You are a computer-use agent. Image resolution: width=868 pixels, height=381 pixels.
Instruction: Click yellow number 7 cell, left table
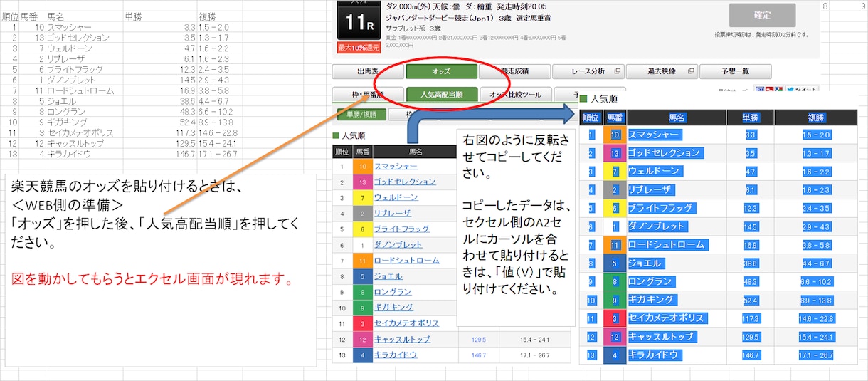pos(362,197)
